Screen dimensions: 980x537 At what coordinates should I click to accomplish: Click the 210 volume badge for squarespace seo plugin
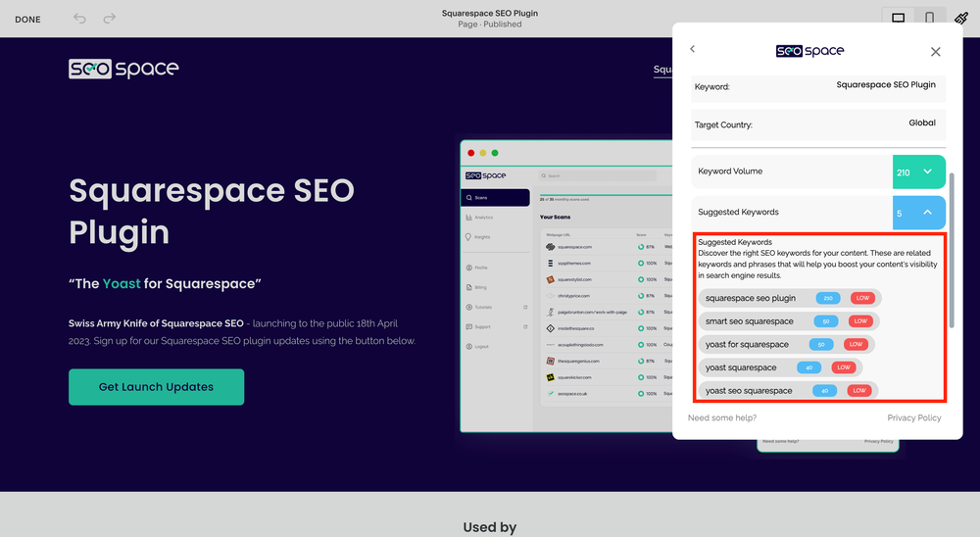coord(827,298)
